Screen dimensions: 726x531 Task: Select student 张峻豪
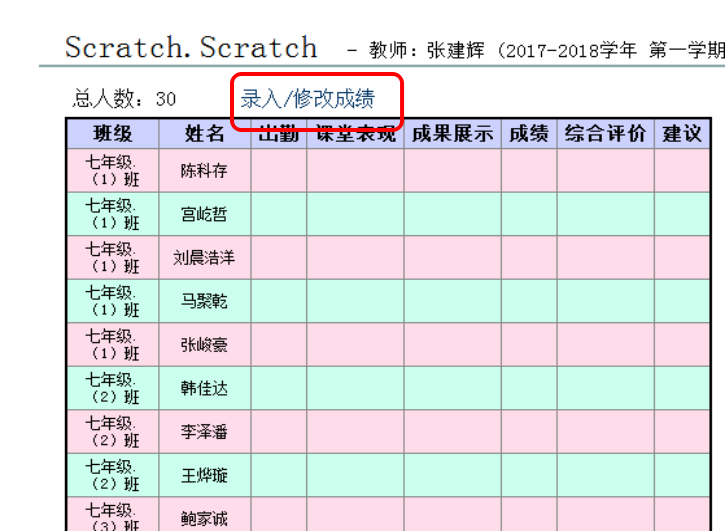[204, 345]
